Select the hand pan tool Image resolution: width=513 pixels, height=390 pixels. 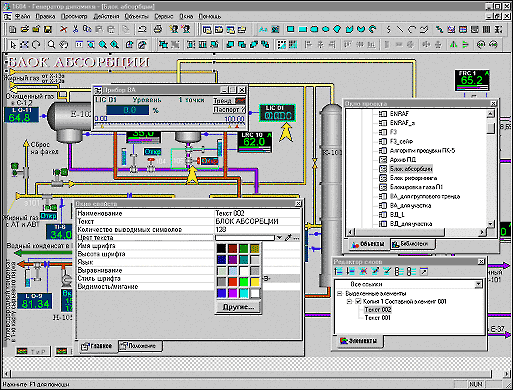[63, 44]
